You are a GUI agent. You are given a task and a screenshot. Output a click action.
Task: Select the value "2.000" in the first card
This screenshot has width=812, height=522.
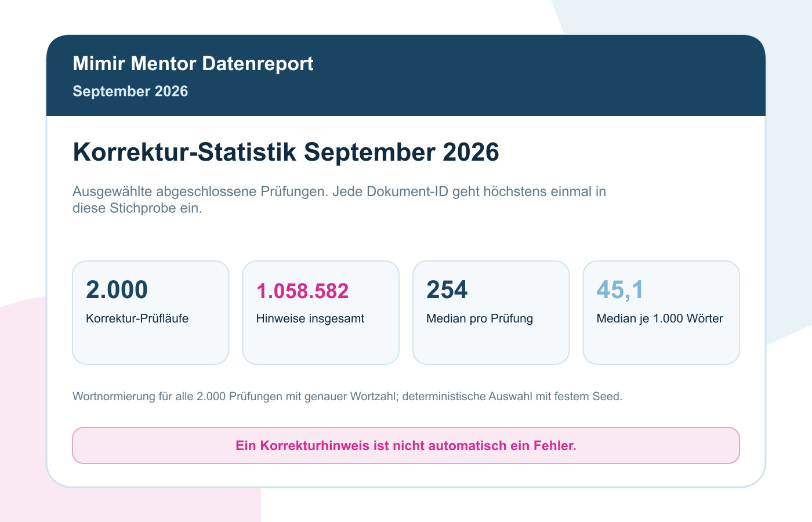(117, 290)
